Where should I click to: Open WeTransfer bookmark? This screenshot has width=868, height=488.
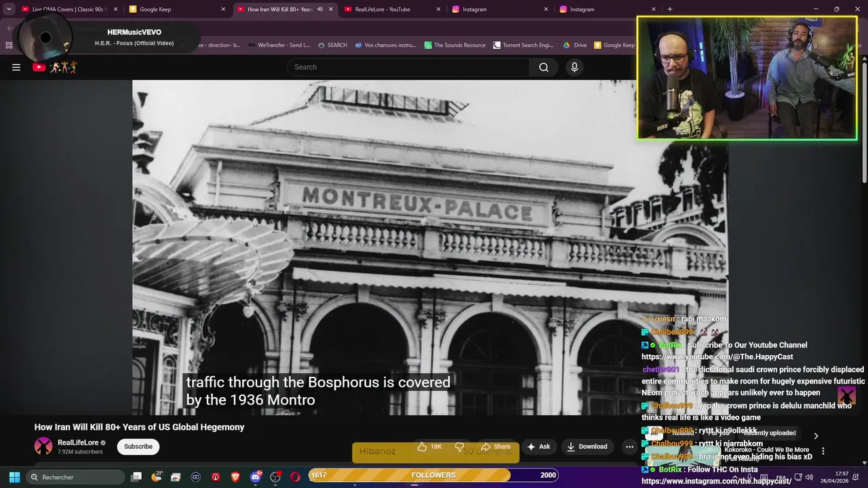pos(279,45)
